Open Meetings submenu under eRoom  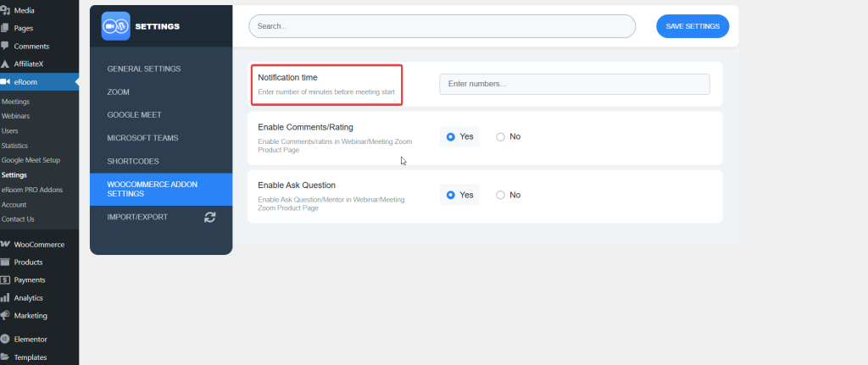(x=15, y=102)
